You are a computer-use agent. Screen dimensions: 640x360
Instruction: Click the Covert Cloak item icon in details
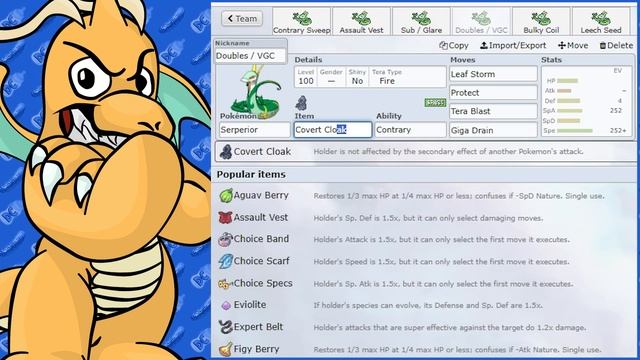[301, 103]
